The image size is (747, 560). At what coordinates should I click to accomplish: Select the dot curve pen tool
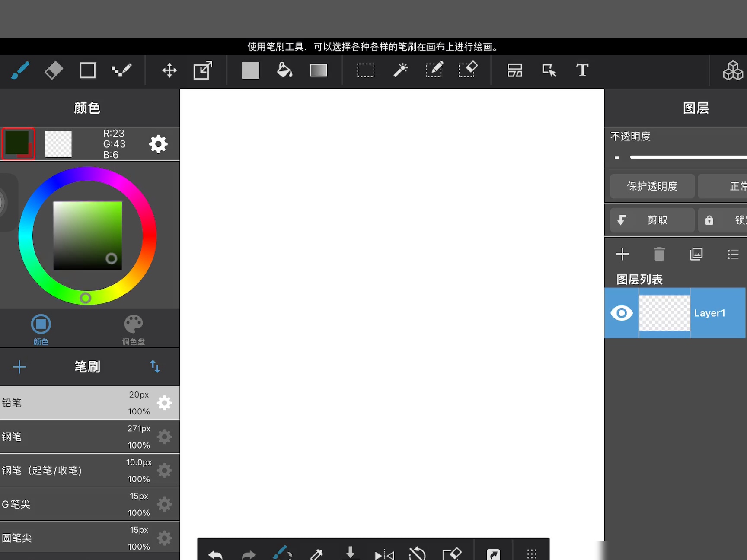point(121,70)
